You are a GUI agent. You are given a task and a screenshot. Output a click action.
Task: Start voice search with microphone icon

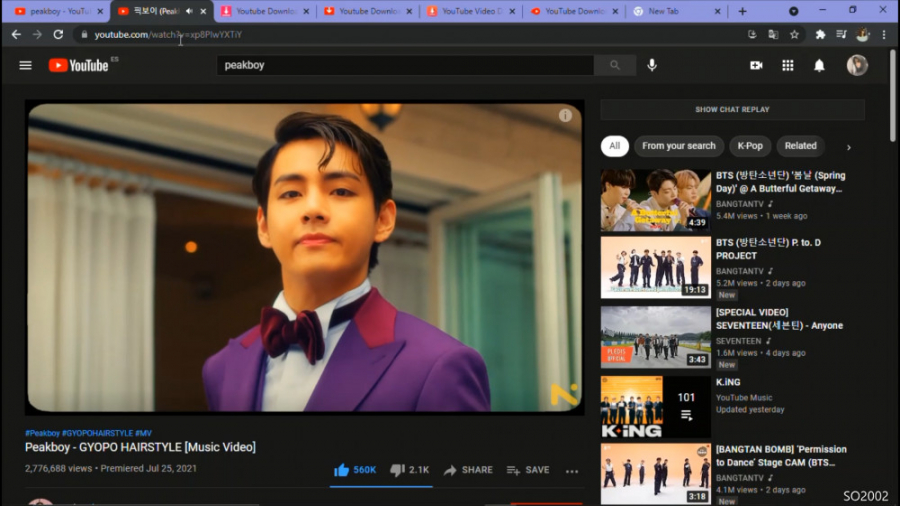(x=652, y=65)
